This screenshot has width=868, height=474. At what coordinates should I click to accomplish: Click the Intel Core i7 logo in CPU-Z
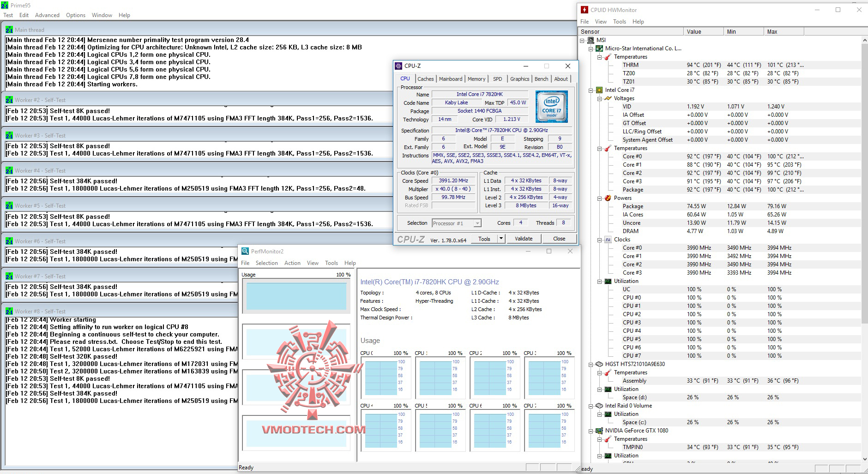551,107
